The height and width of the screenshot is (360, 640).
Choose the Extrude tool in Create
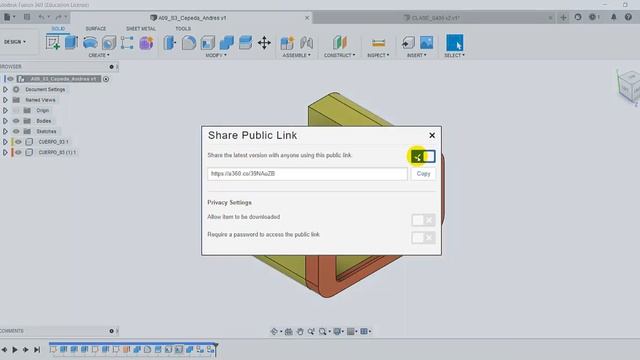[x=71, y=42]
